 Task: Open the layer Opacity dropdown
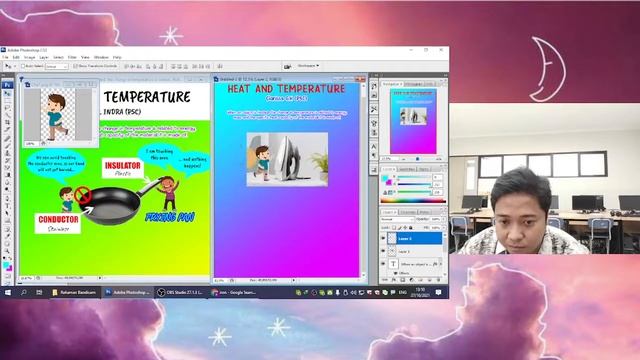(x=443, y=219)
